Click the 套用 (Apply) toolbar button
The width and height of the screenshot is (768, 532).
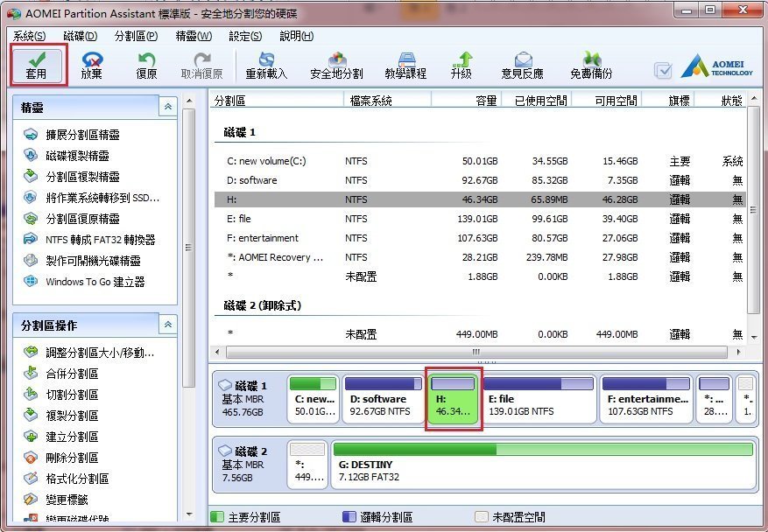point(38,65)
